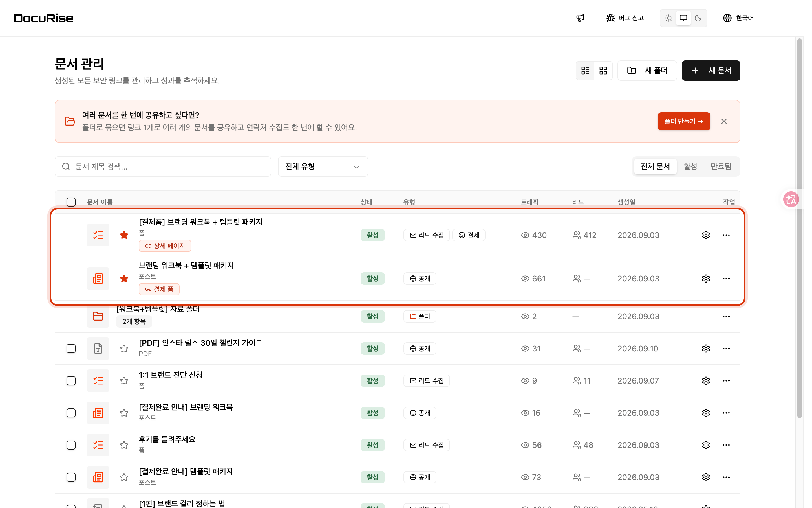
Task: Check the 후기를 들려주세요 row checkbox
Action: (x=71, y=445)
